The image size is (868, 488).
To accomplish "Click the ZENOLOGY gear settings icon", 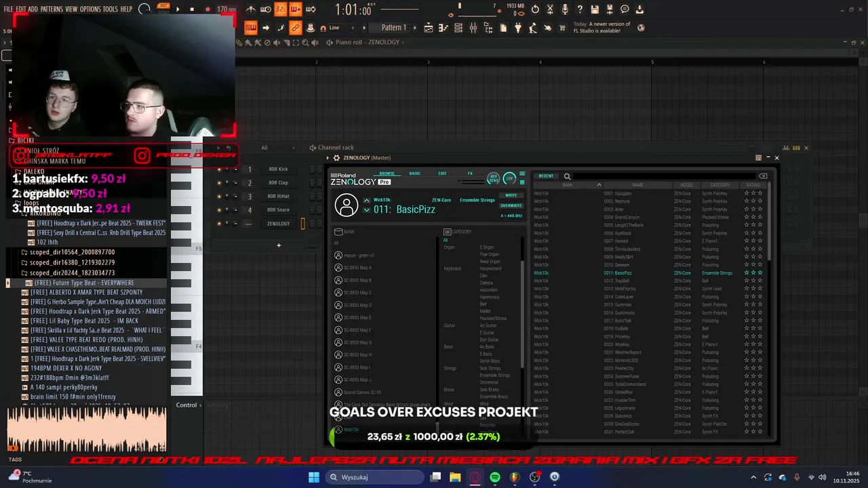I will coord(336,157).
